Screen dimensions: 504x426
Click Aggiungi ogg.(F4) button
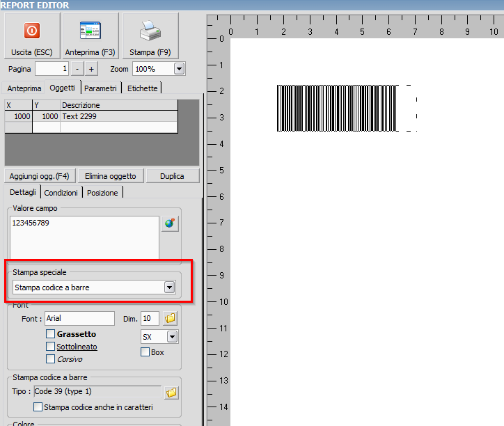pos(40,176)
